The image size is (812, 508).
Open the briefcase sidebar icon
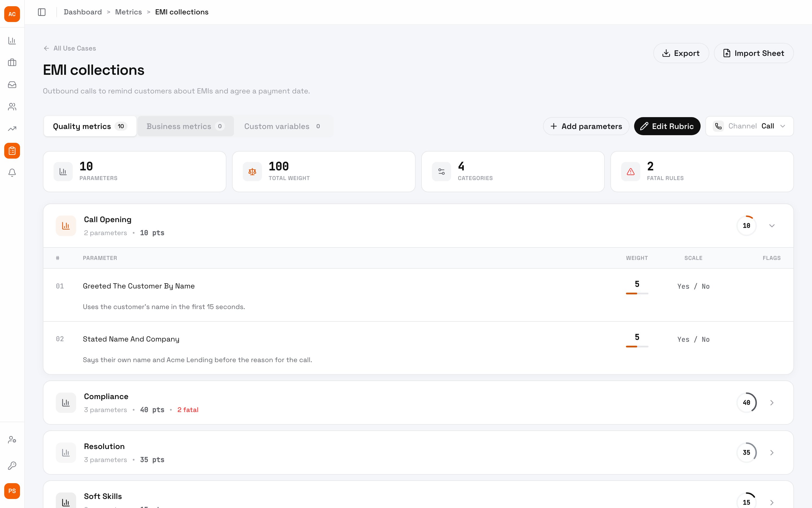(12, 62)
